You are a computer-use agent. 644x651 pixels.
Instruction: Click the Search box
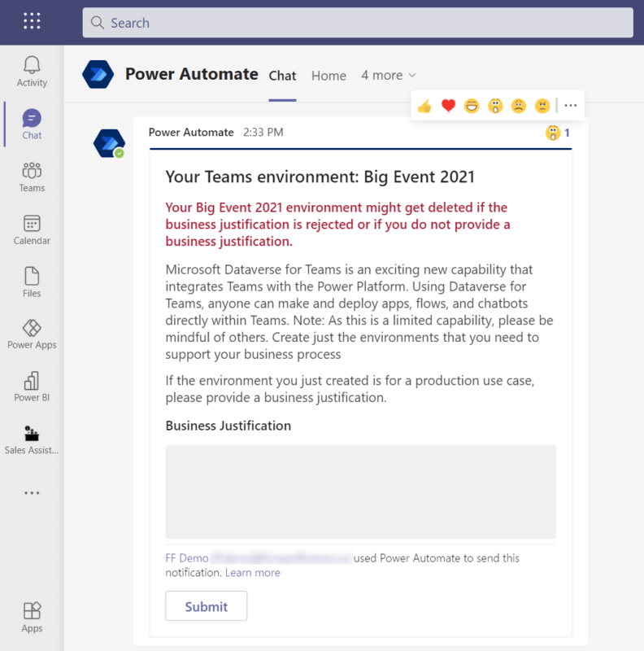358,23
